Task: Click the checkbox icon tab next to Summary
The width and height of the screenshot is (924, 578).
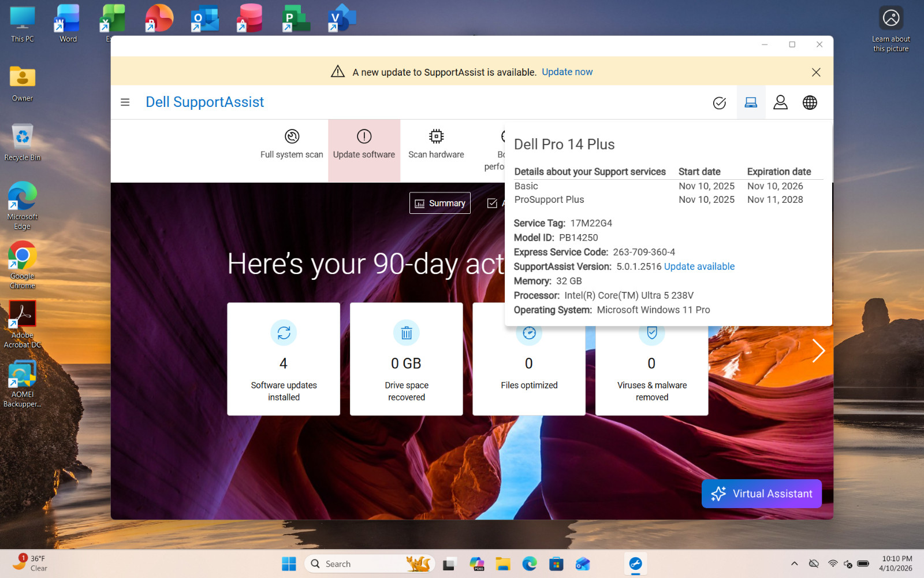Action: pos(492,203)
